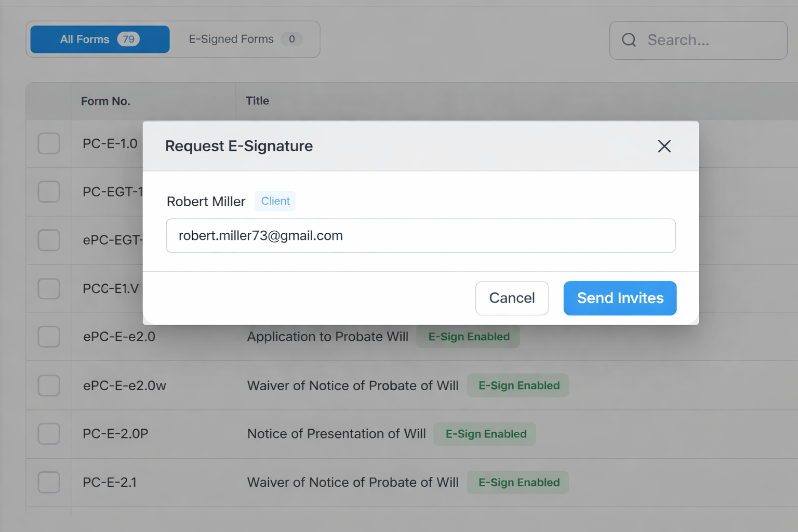Viewport: 798px width, 532px height.
Task: Check the ePC-E-e2.0w row checkbox
Action: (49, 385)
